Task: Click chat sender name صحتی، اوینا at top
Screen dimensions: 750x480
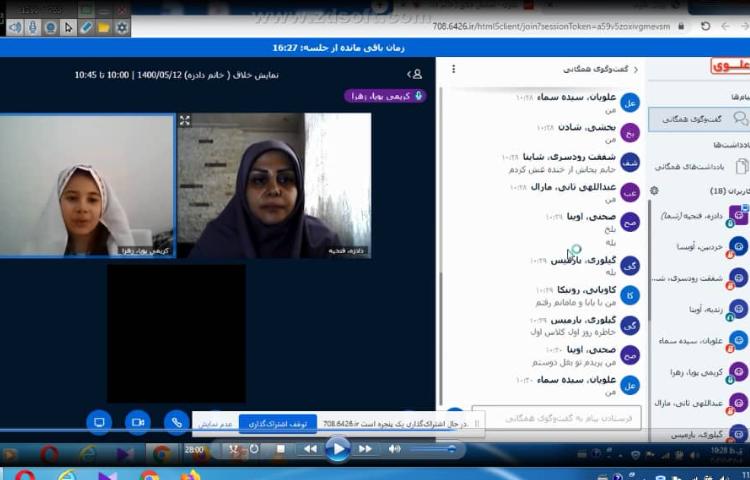Action: [x=591, y=217]
